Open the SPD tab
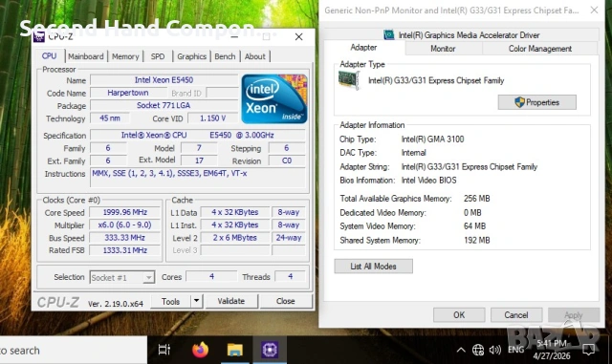Image resolution: width=612 pixels, height=364 pixels. [x=158, y=56]
